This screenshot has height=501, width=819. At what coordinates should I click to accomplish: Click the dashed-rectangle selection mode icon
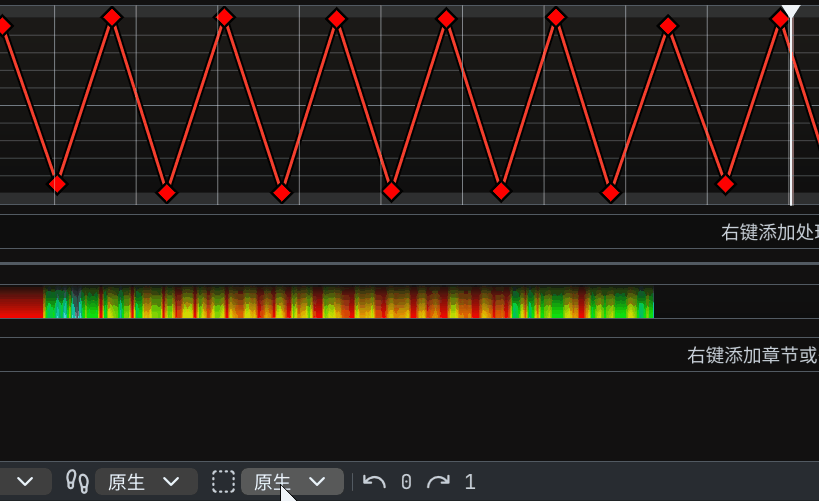(223, 481)
